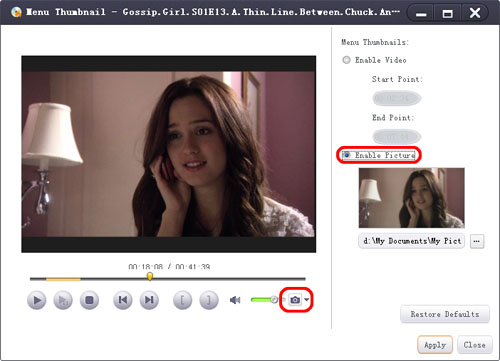Screen dimensions: 500x361
Task: Click the play-selection button beside Play
Action: coord(63,300)
